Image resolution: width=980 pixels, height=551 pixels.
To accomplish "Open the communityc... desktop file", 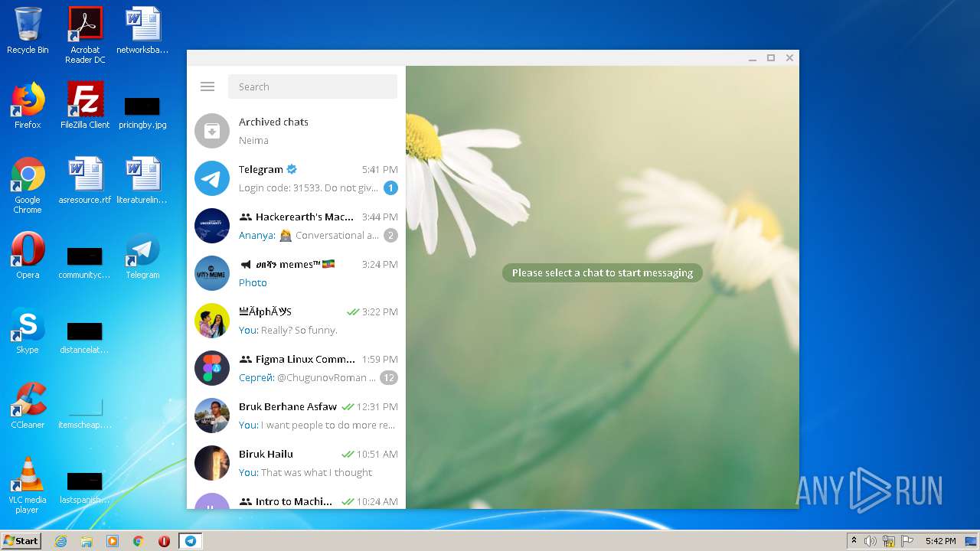I will (85, 262).
